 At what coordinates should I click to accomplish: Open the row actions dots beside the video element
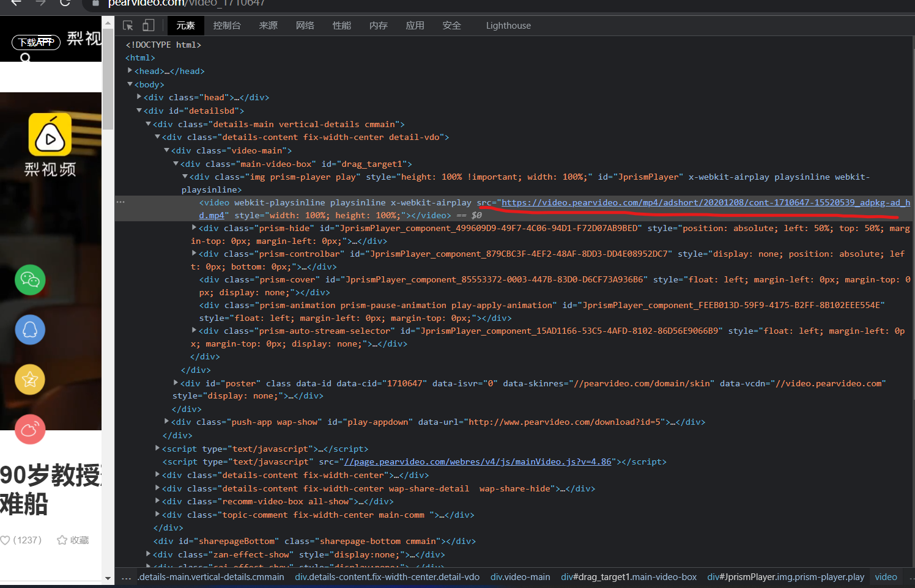[120, 202]
